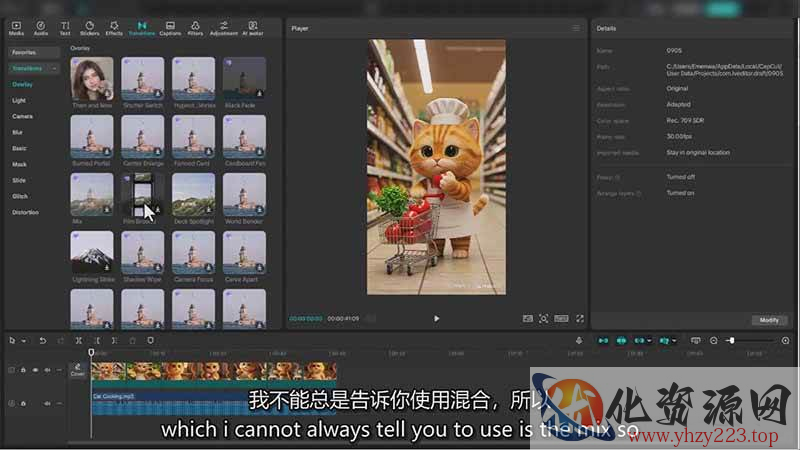Open the AI avatar panel
Image resolution: width=800 pixels, height=450 pixels.
pos(253,28)
